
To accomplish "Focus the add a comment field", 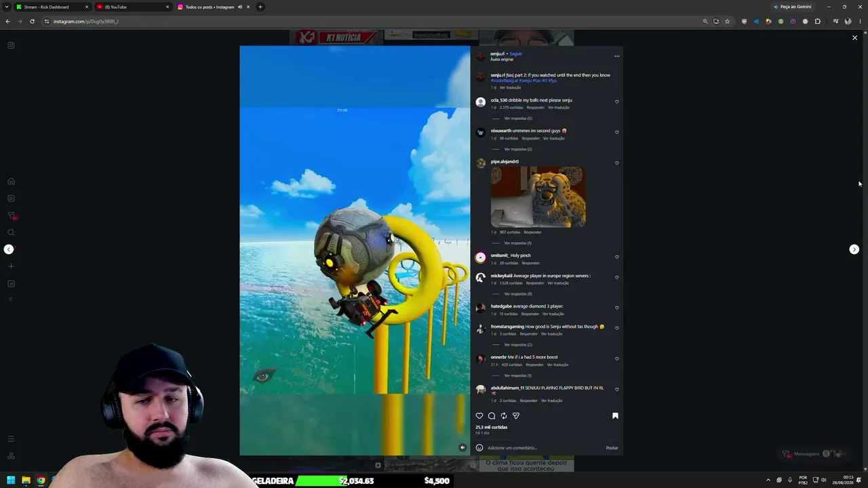I will (x=545, y=447).
